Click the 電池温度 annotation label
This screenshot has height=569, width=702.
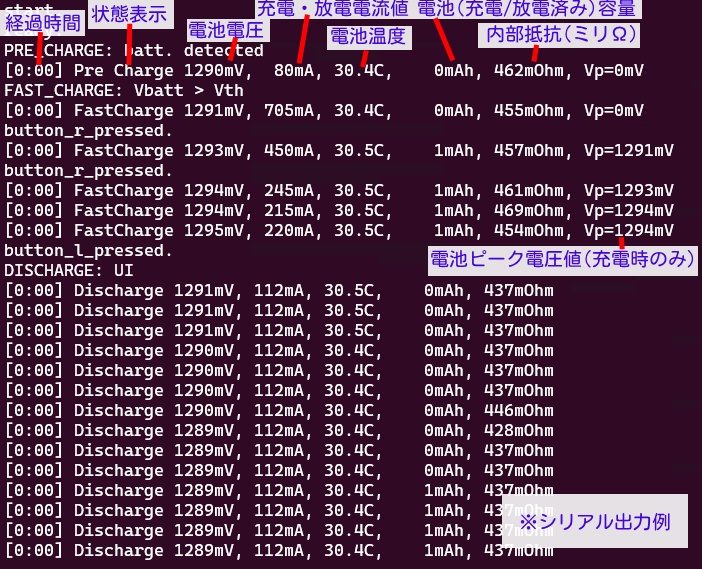(369, 37)
